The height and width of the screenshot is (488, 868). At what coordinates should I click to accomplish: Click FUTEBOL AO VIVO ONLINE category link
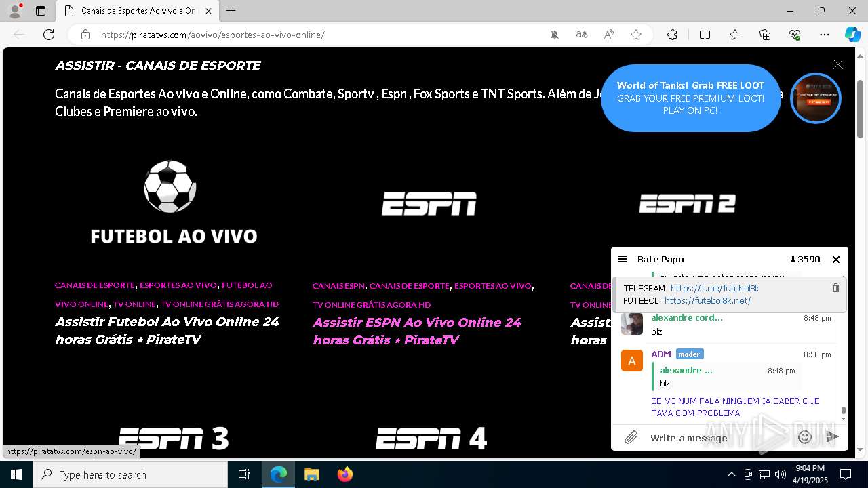click(x=163, y=294)
